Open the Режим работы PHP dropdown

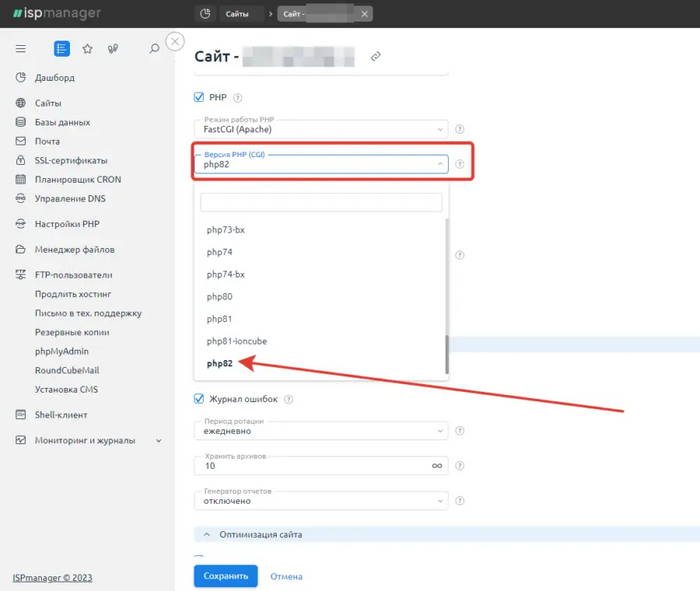320,129
